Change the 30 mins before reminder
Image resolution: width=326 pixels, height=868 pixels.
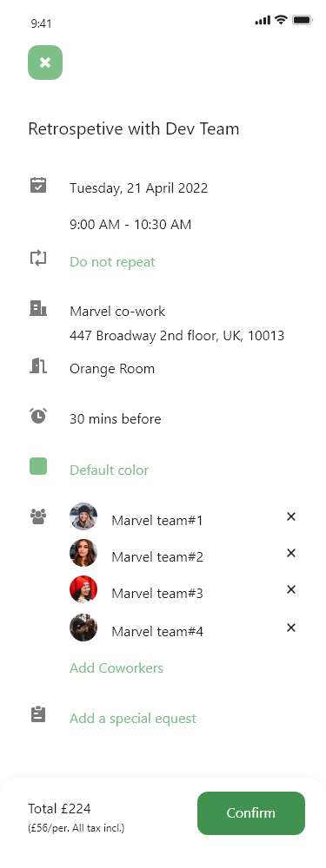[116, 419]
